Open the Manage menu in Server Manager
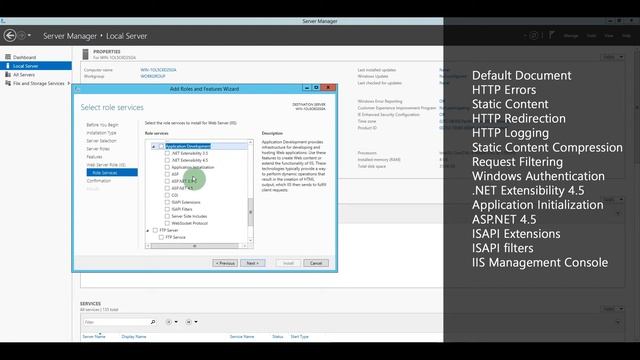The width and height of the screenshot is (640, 360). coord(571,36)
